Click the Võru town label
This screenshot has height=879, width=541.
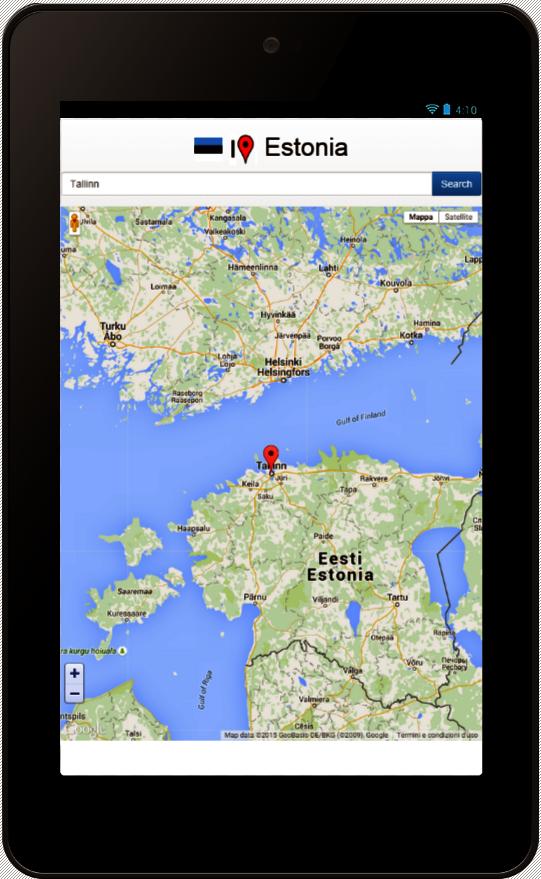pos(414,662)
